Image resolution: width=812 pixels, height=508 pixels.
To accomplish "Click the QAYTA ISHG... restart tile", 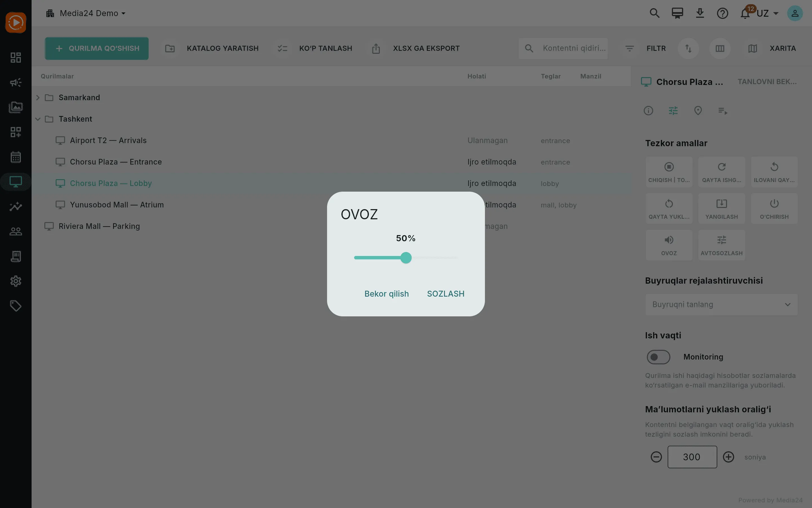I will [721, 172].
